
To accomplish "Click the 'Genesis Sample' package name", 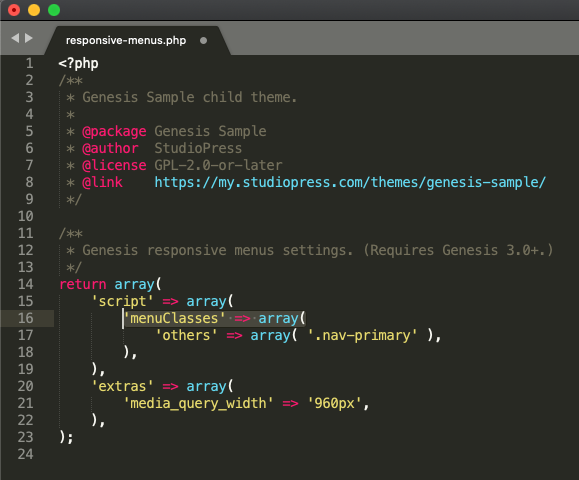I will tap(210, 132).
